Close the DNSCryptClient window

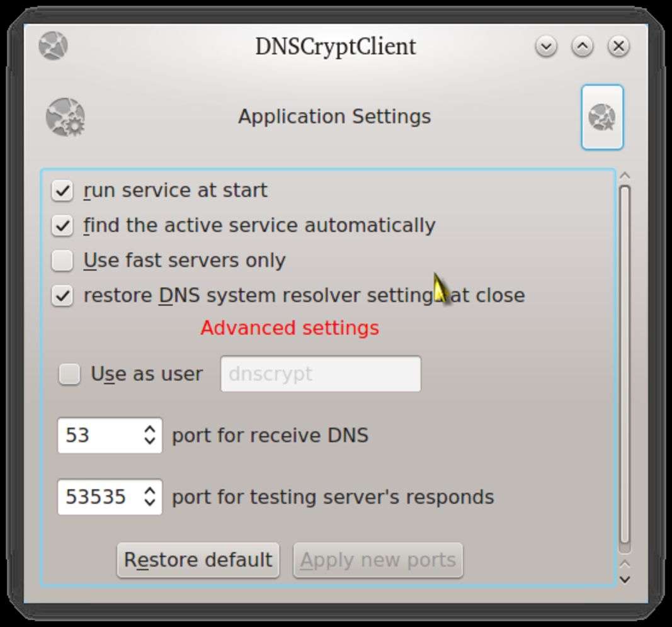(619, 46)
